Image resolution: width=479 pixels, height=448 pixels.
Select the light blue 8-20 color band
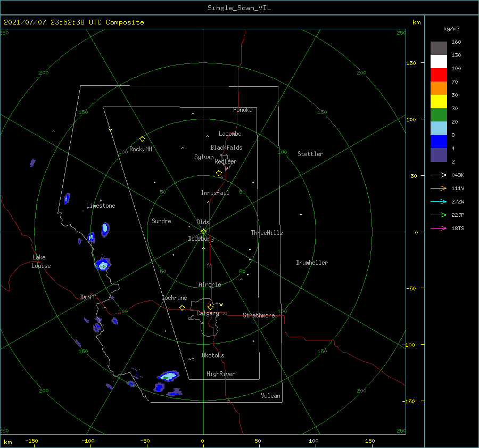click(439, 128)
